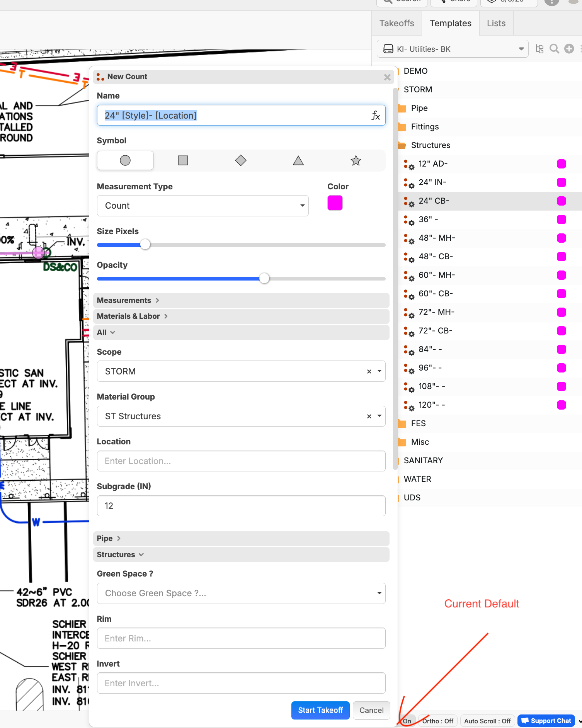Click the add template plus icon
The image size is (582, 728).
[569, 49]
